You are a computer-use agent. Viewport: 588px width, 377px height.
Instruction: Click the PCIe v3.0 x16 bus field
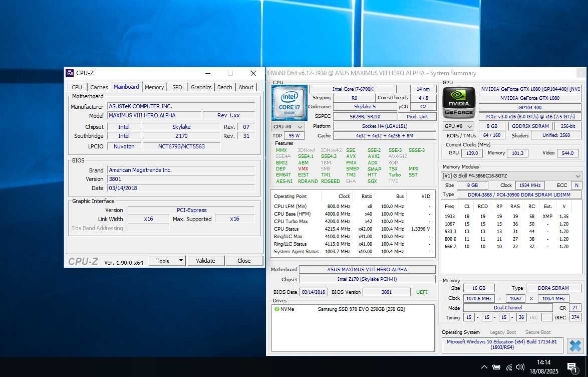pos(530,117)
